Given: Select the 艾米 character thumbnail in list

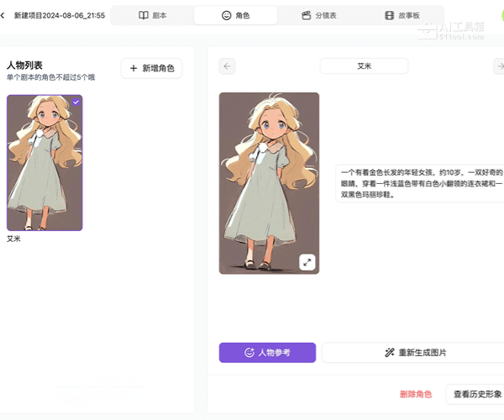Looking at the screenshot, I should click(45, 164).
